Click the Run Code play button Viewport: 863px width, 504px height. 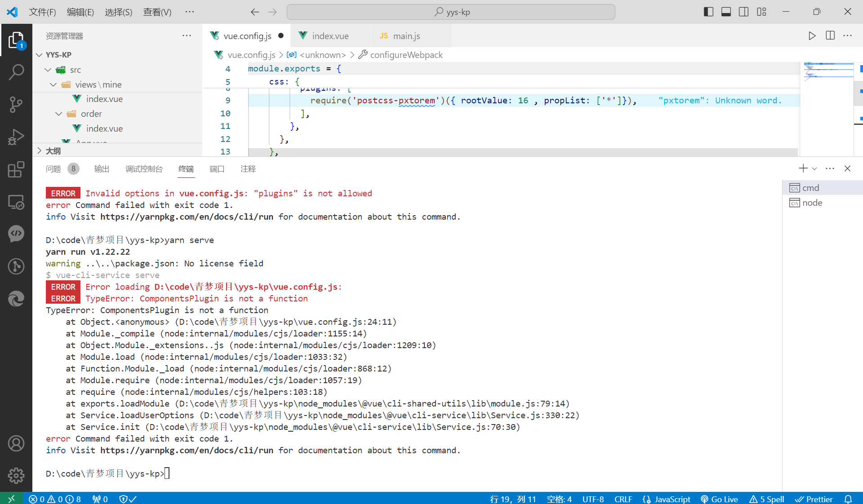(x=812, y=36)
